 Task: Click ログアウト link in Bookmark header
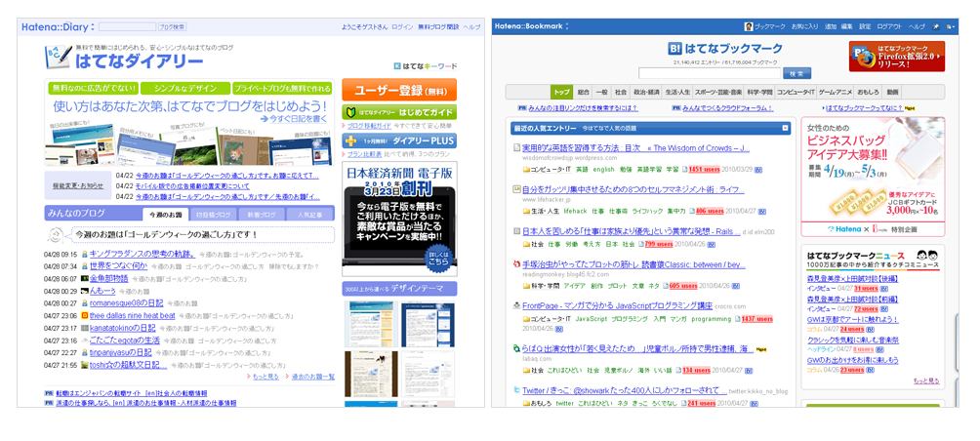[x=889, y=27]
